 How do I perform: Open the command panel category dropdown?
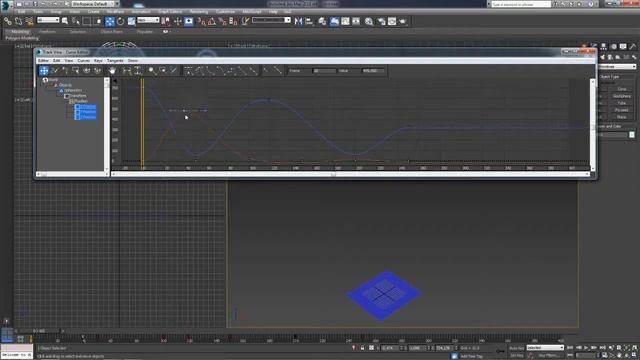617,67
